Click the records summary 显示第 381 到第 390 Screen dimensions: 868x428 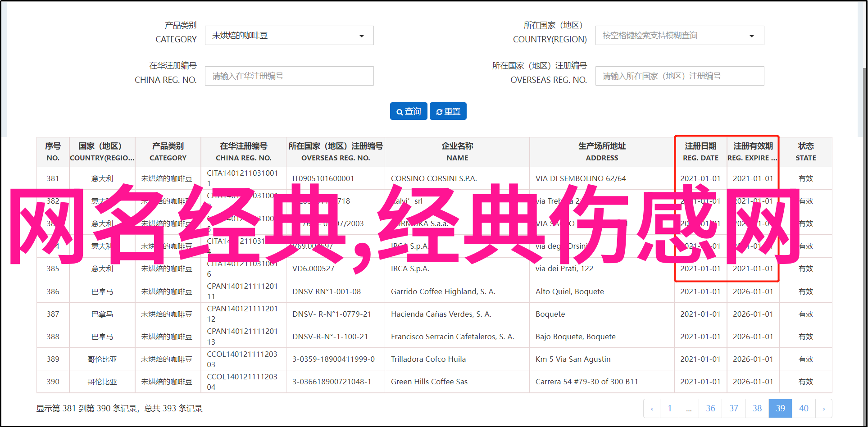pyautogui.click(x=119, y=408)
